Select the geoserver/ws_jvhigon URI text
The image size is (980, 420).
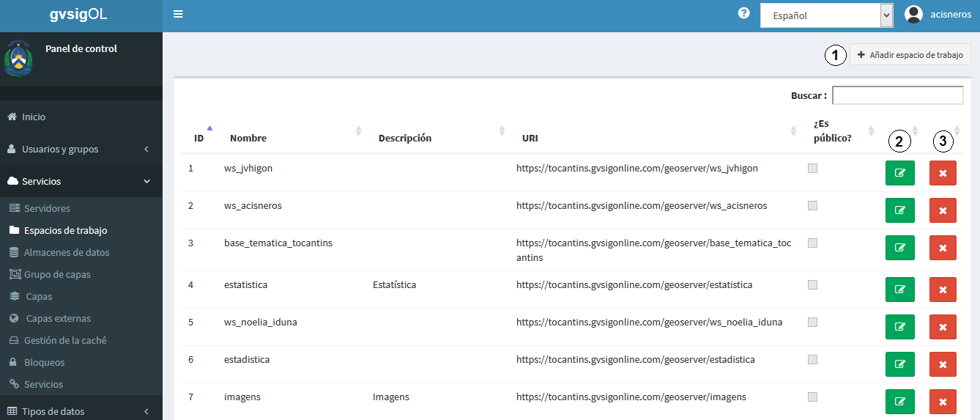point(637,168)
